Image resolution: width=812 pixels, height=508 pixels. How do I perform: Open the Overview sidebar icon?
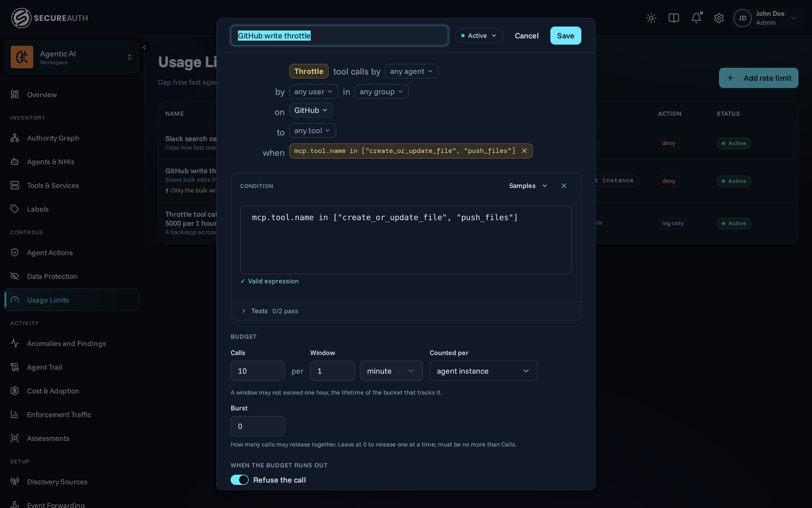[15, 94]
